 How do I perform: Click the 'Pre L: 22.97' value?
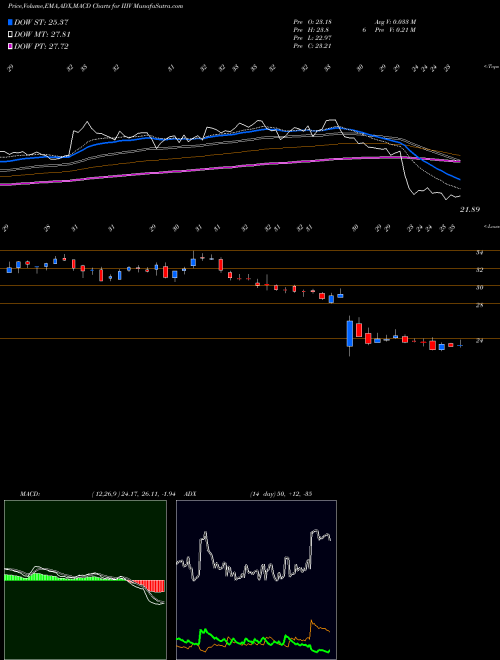coord(313,38)
